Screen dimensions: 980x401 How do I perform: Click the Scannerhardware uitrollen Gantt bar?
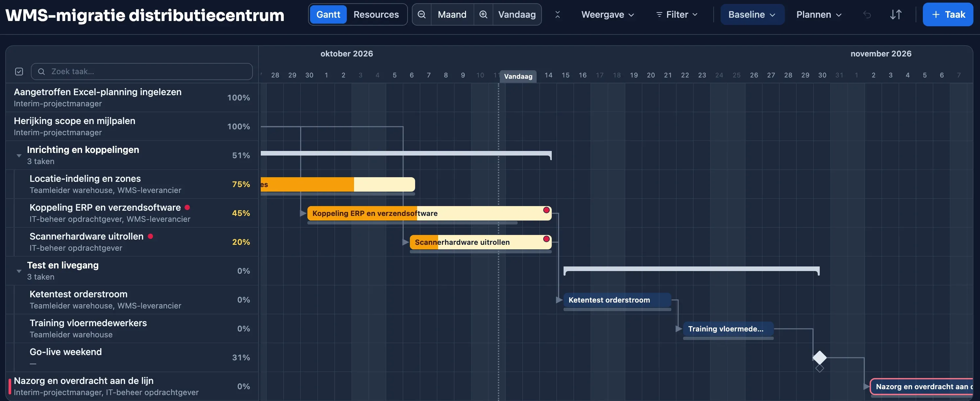tap(480, 242)
